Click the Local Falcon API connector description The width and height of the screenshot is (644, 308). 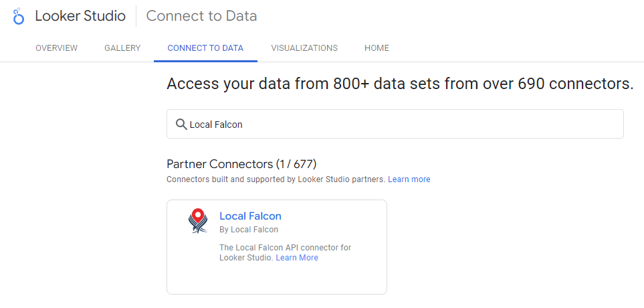tap(286, 252)
